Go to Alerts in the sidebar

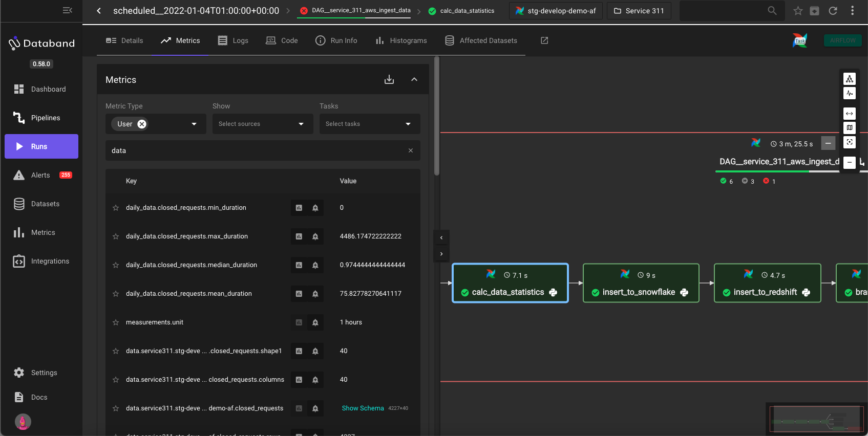click(x=41, y=175)
